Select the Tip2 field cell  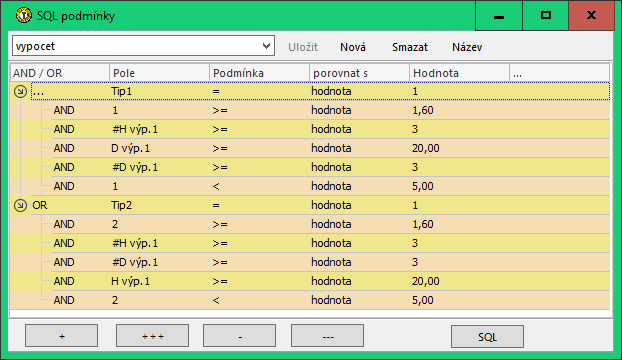click(x=121, y=205)
